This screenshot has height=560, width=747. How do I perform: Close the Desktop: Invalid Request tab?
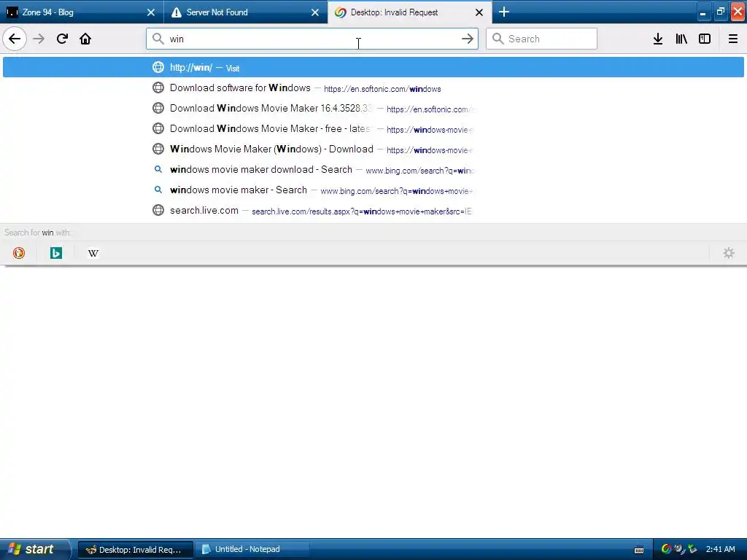479,12
